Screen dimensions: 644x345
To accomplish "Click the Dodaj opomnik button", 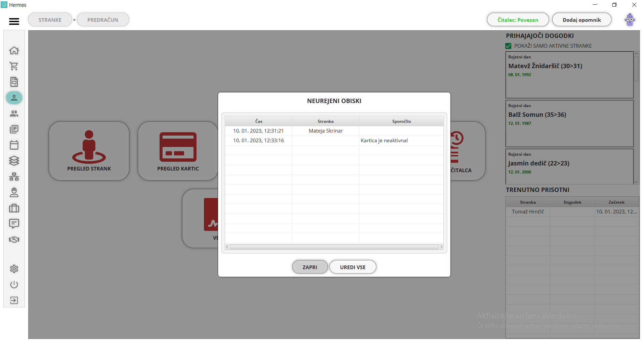I will pyautogui.click(x=582, y=20).
